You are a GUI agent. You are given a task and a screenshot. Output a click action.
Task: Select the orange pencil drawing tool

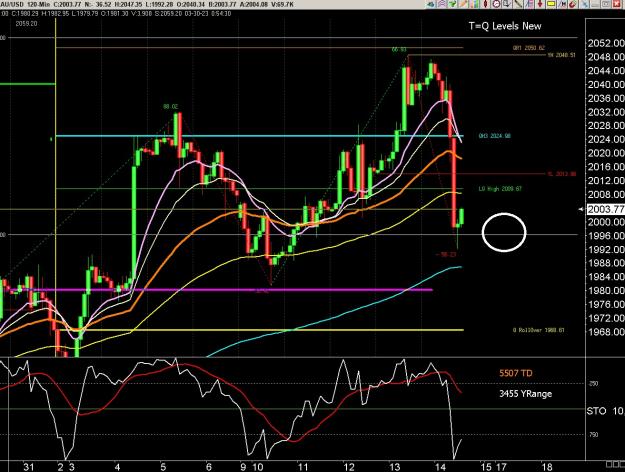[x=464, y=4]
